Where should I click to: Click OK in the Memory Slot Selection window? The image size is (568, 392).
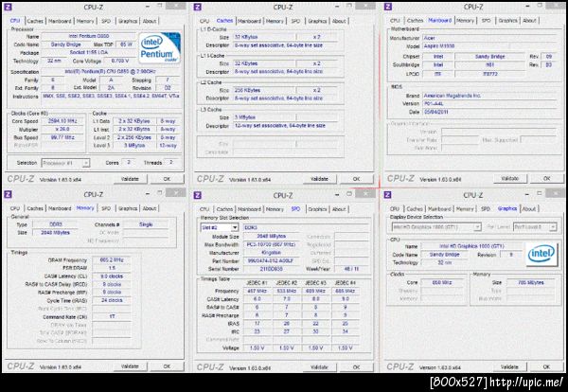click(357, 367)
